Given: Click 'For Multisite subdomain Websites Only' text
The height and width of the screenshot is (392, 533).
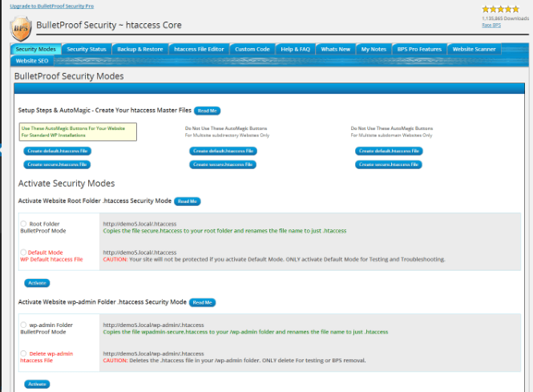Looking at the screenshot, I should tap(392, 135).
